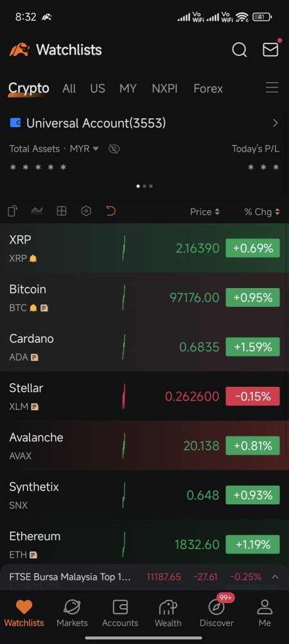Viewport: 289px width, 644px height.
Task: Expand the FTSE Bursa Malaysia index bar
Action: tap(275, 577)
